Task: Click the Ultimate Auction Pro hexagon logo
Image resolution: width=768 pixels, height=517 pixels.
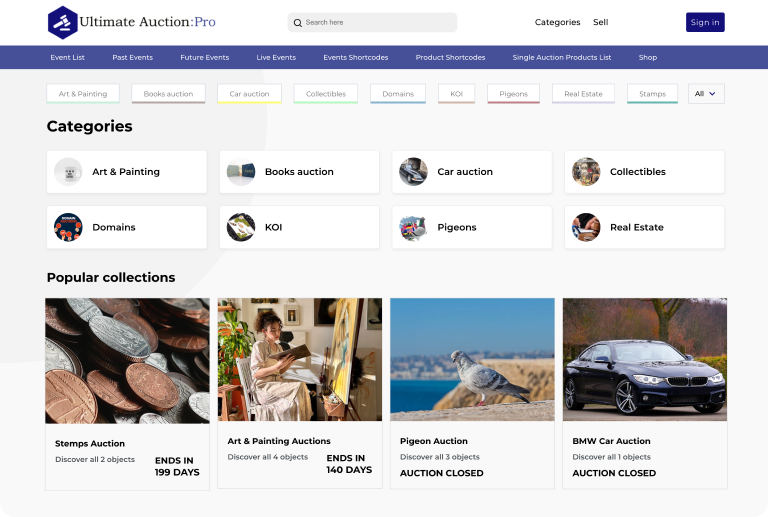Action: coord(62,22)
